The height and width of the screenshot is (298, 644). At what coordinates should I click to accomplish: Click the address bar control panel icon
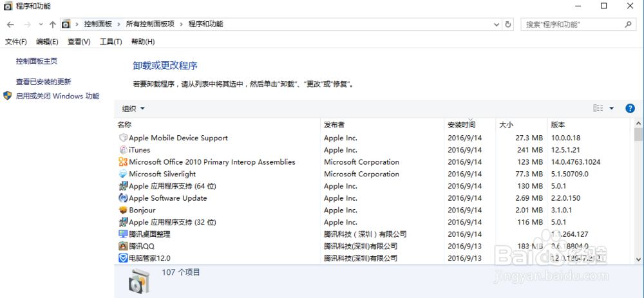point(66,24)
